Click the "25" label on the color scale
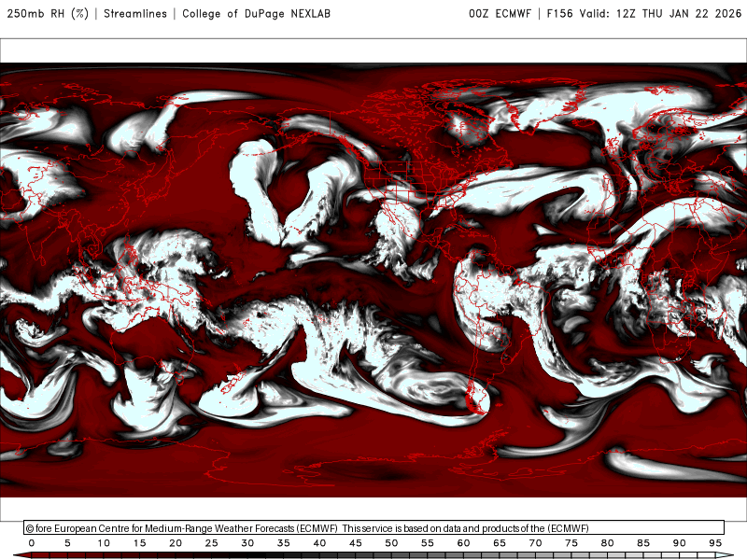 click(x=212, y=543)
